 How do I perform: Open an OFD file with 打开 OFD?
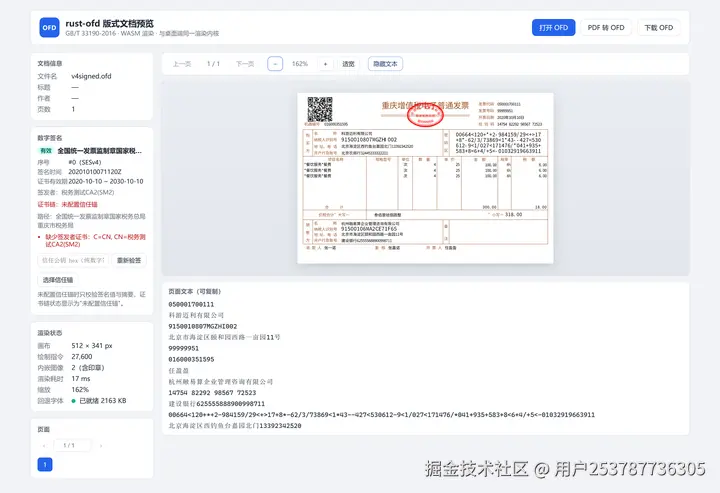coord(554,28)
